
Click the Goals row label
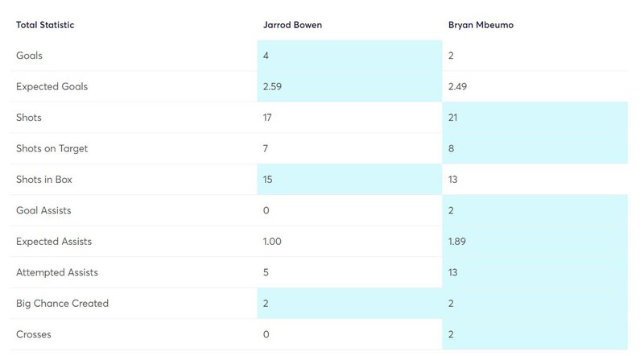29,56
